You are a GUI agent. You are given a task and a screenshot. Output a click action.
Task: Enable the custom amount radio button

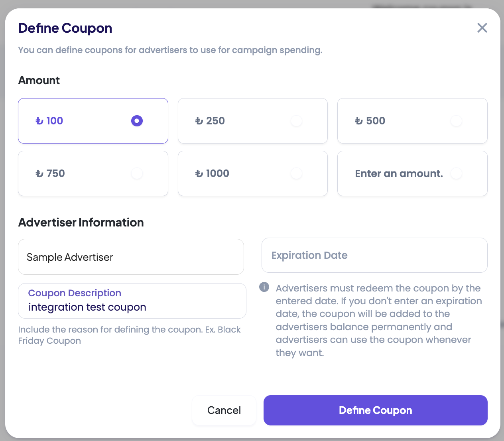[x=456, y=173]
